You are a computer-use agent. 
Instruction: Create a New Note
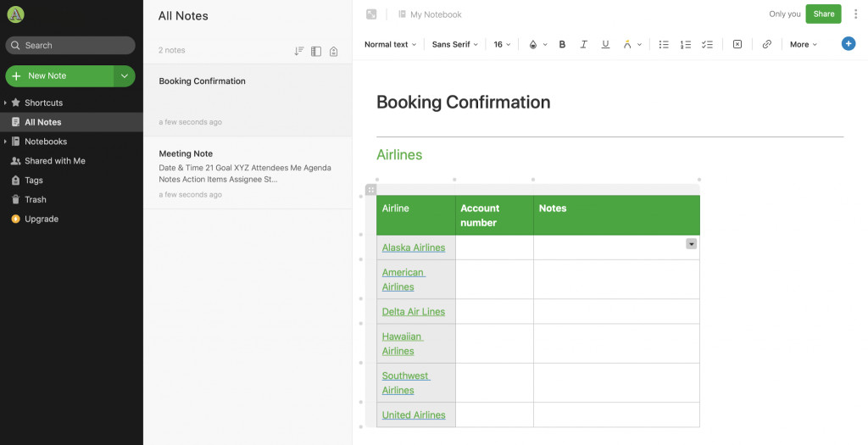tap(60, 75)
